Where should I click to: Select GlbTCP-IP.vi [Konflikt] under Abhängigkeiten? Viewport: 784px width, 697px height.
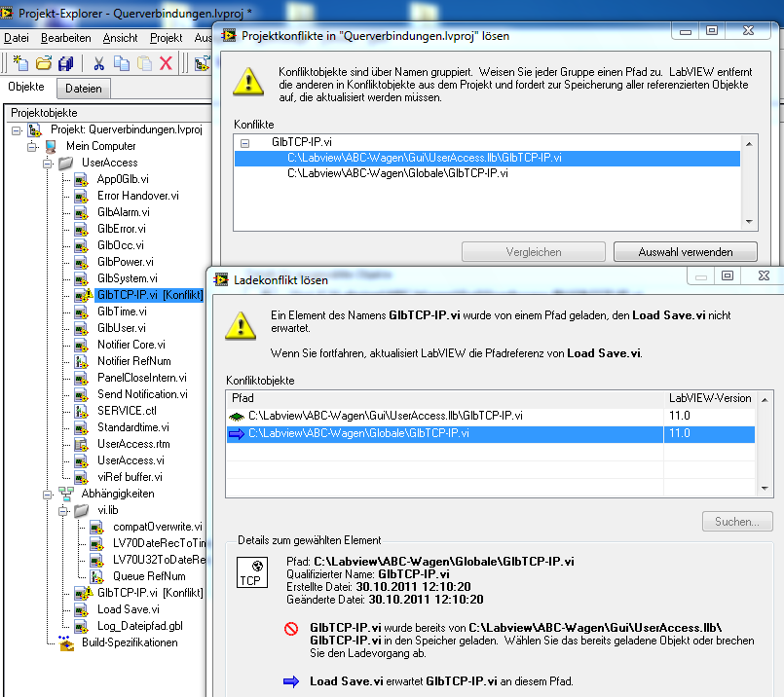coord(150,593)
